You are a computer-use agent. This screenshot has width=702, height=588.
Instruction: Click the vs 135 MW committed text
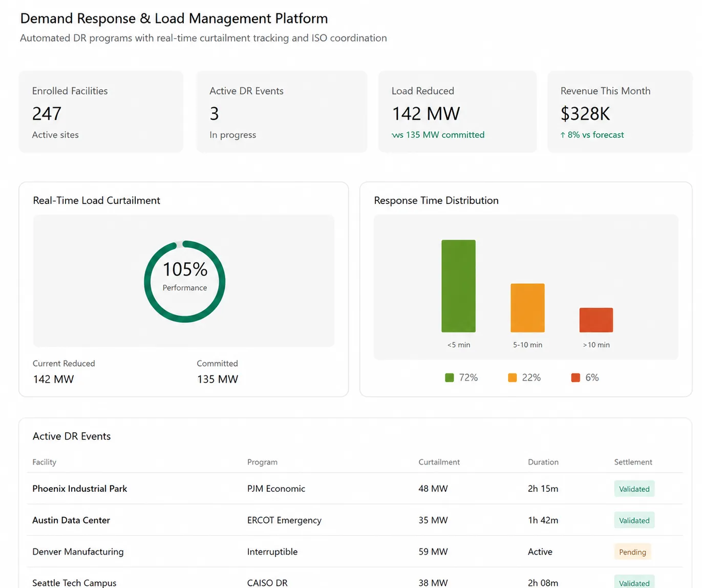click(438, 135)
